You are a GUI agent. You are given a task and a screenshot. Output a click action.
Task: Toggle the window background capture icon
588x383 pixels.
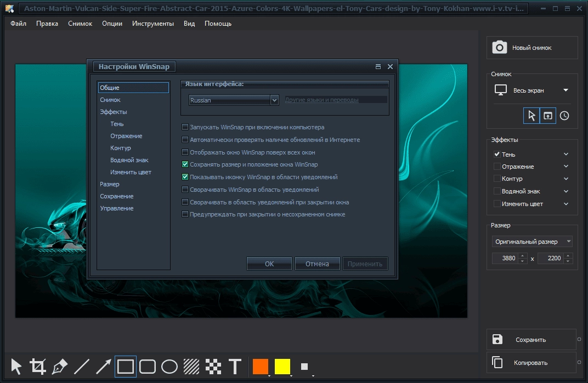548,116
